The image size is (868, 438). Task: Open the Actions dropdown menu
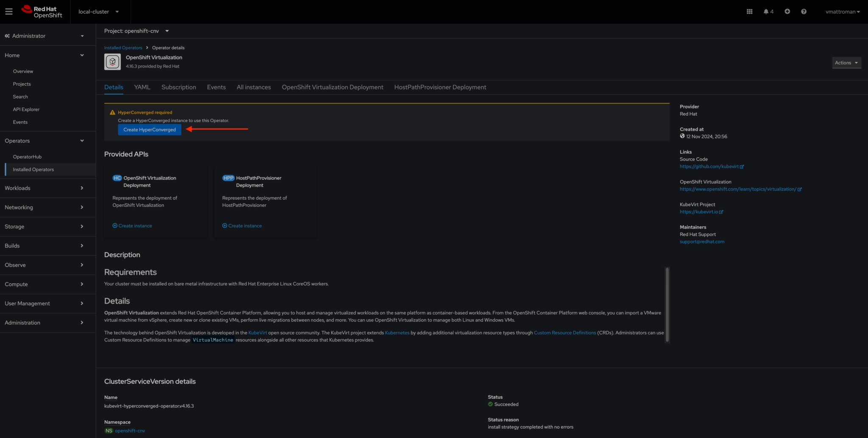click(x=846, y=62)
